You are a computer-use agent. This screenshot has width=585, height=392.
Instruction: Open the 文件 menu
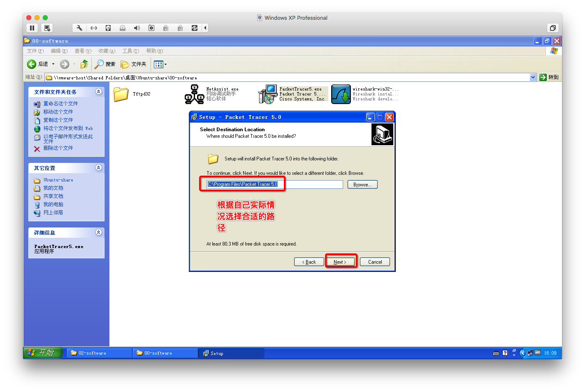coord(35,51)
